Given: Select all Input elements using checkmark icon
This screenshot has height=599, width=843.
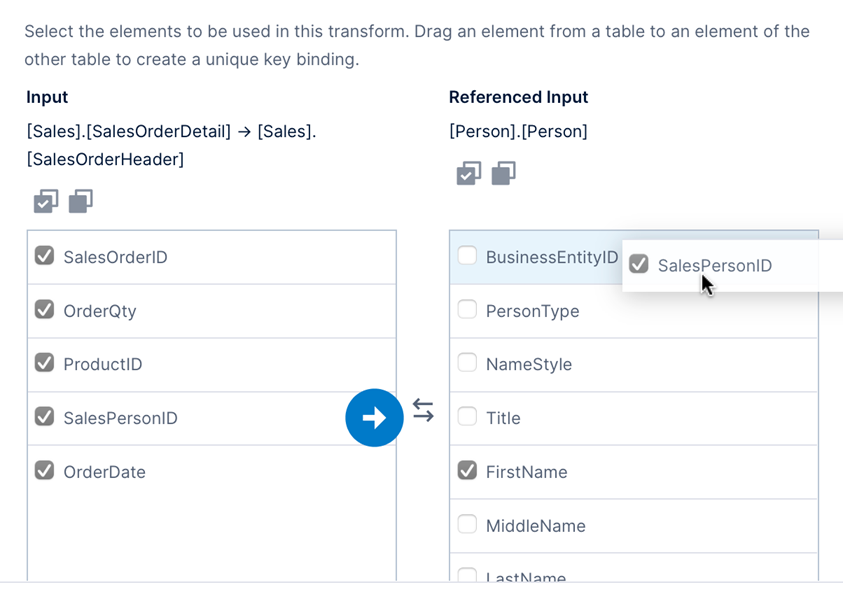Looking at the screenshot, I should 45,201.
